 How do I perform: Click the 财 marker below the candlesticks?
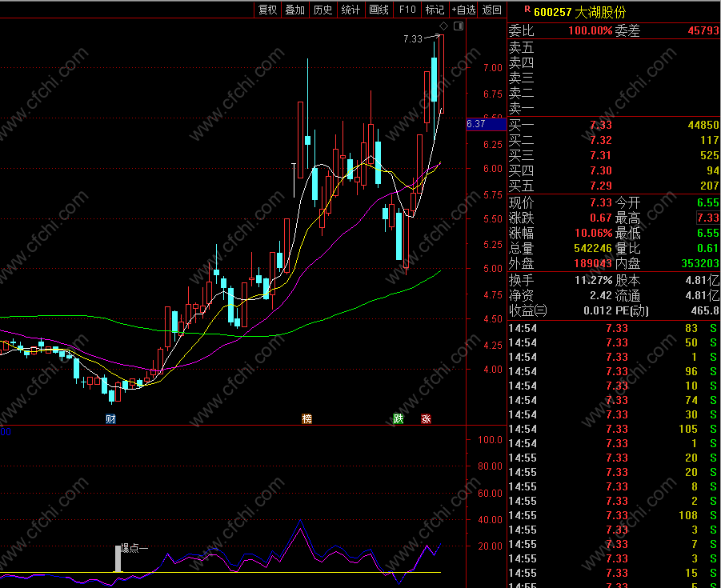click(110, 418)
